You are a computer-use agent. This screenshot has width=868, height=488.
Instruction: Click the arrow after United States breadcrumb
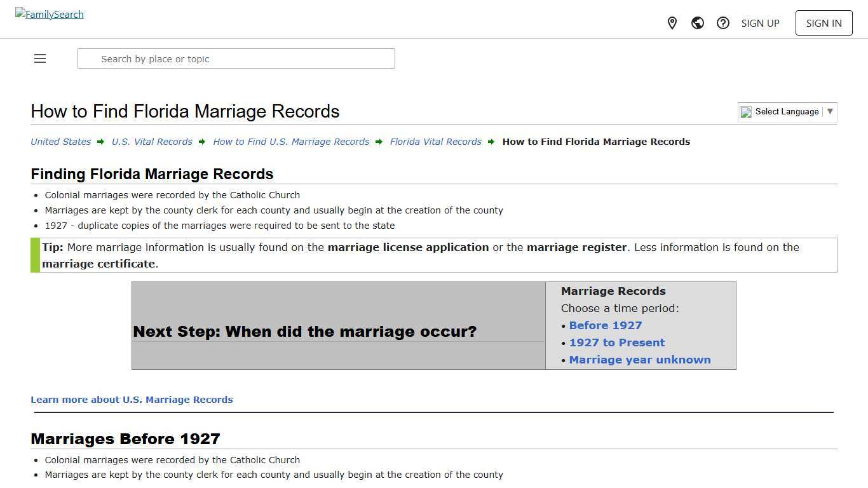100,142
